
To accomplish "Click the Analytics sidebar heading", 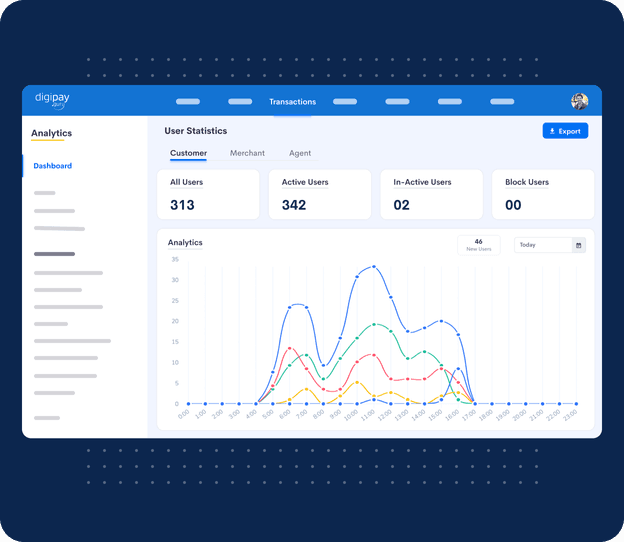I will 51,133.
